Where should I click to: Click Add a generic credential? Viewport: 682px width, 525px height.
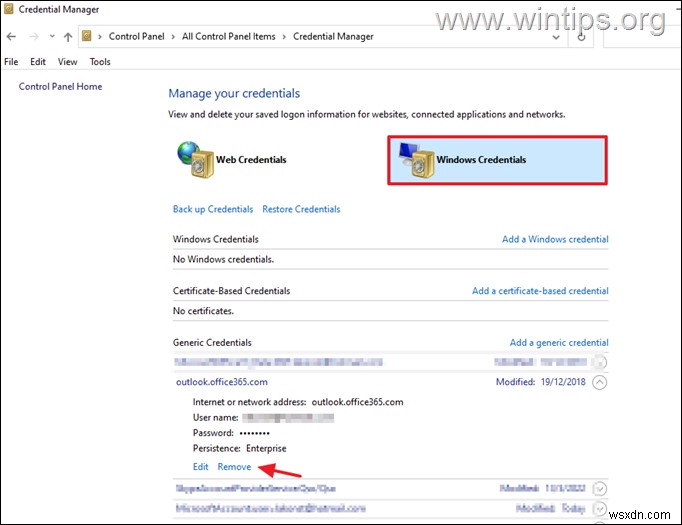pos(559,343)
